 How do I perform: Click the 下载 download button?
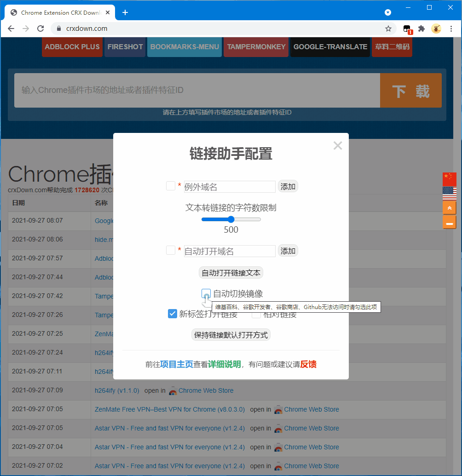tap(410, 90)
